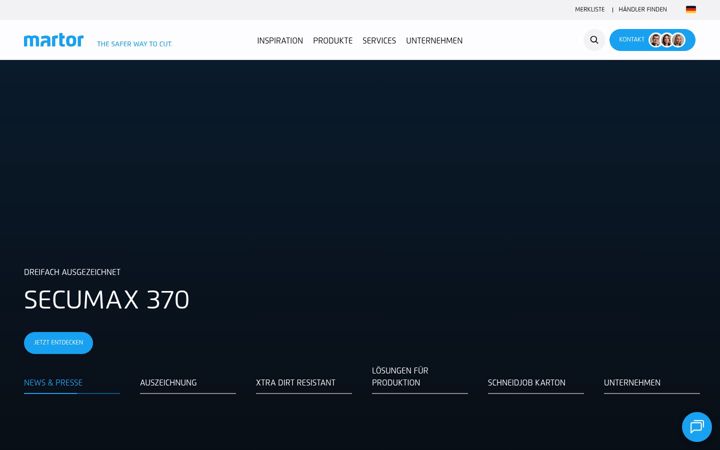Screen dimensions: 720x450
Task: Open the Services menu
Action: pos(379,40)
